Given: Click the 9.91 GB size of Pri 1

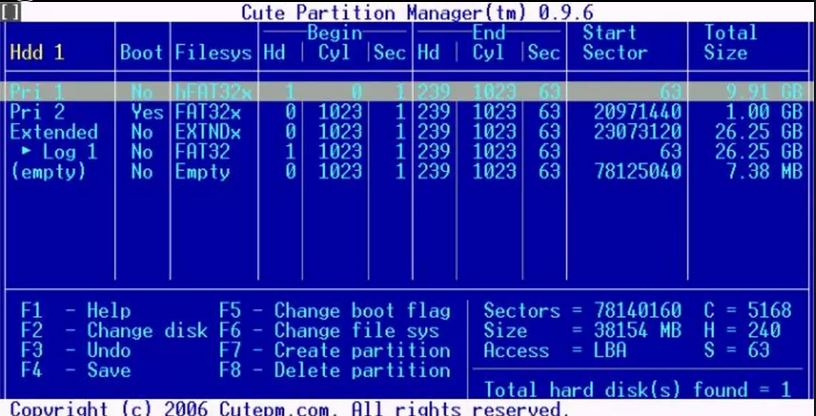Looking at the screenshot, I should pyautogui.click(x=764, y=92).
